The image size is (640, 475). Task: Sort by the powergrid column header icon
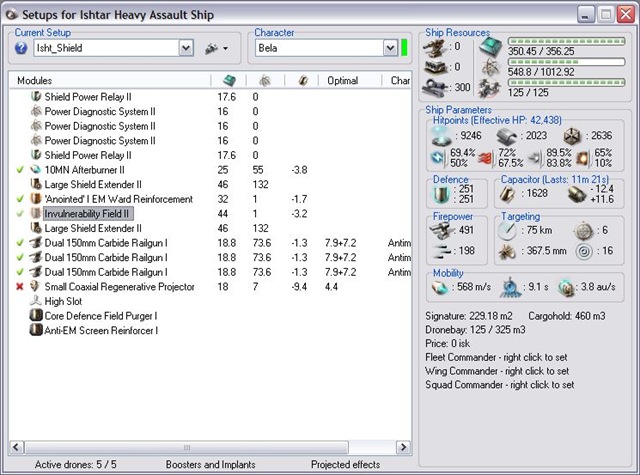click(265, 80)
